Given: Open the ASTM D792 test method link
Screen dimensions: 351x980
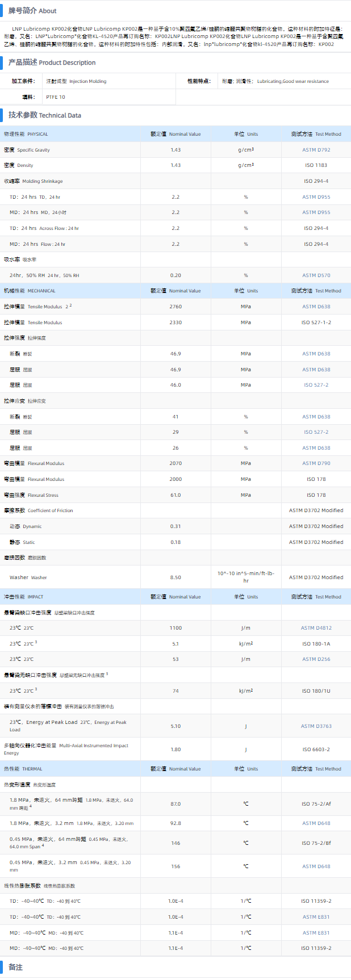Looking at the screenshot, I should pos(316,150).
